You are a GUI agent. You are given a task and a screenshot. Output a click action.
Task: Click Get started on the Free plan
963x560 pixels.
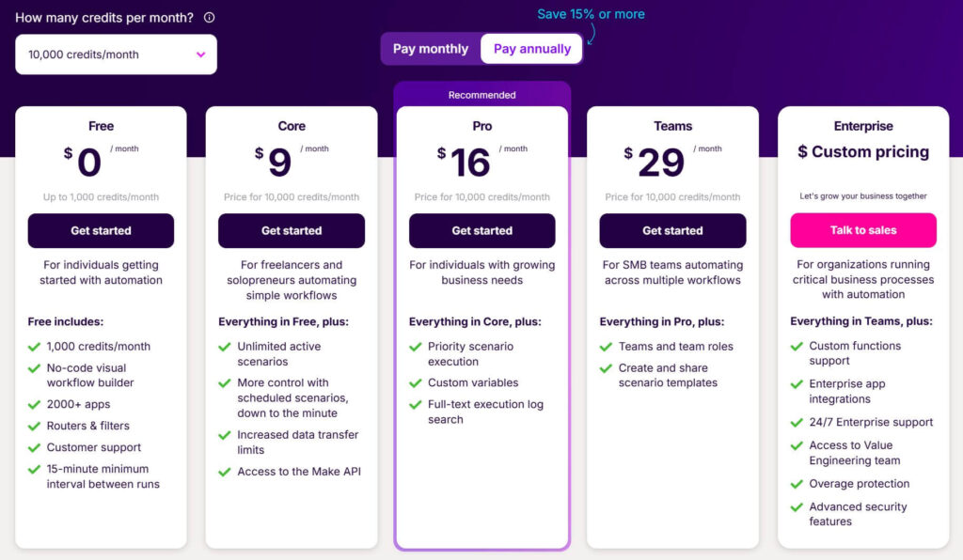[x=101, y=231]
